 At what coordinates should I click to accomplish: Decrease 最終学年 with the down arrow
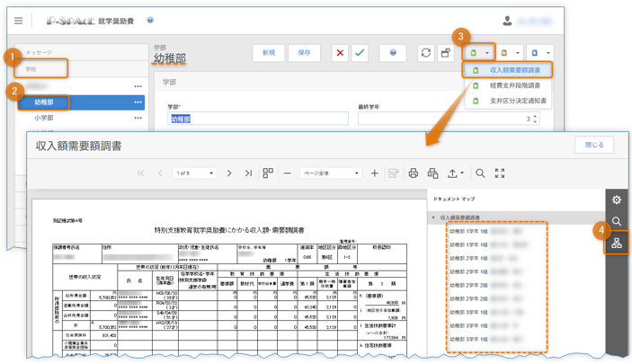click(535, 121)
